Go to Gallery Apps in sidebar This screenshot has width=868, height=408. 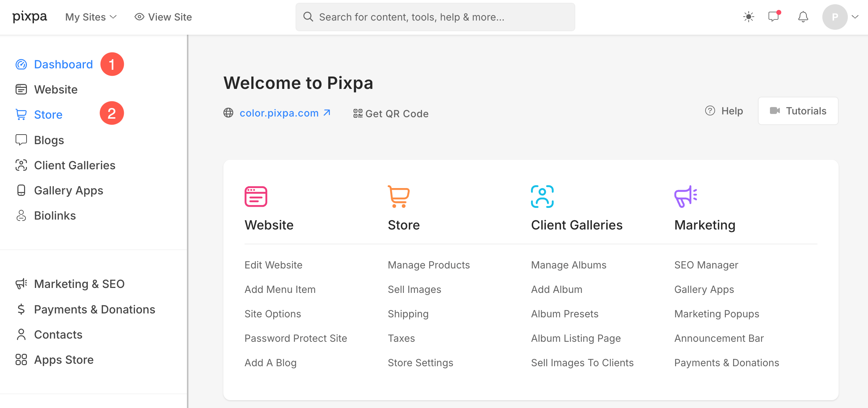tap(68, 191)
